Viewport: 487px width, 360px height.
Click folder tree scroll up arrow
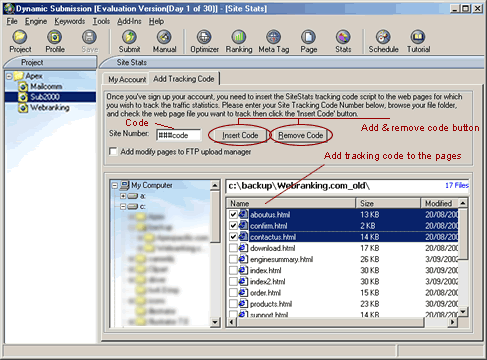215,185
